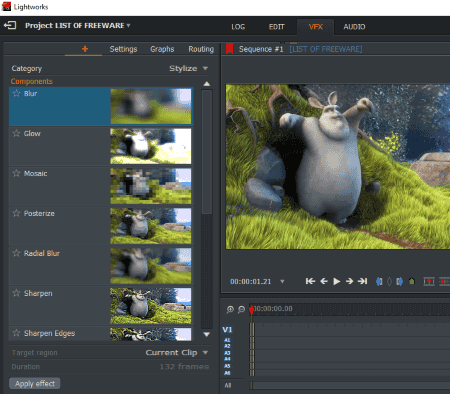The height and width of the screenshot is (394, 450).
Task: Toggle favorite star for Mosaic effect
Action: (16, 173)
